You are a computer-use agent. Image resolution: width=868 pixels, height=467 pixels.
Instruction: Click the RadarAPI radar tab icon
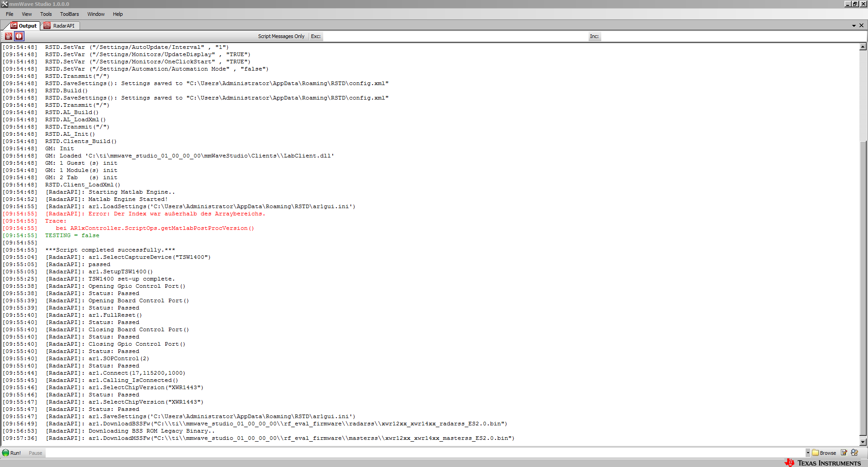47,26
